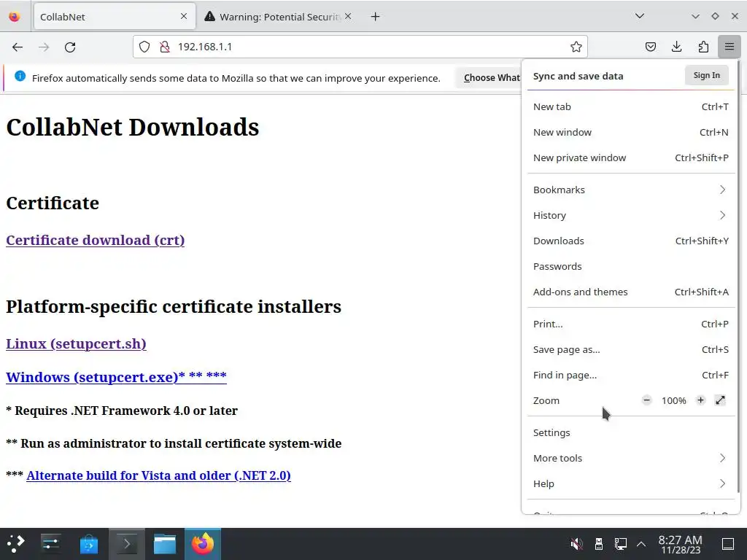Click the Sign In button
Screen dimensions: 747x560
706,75
